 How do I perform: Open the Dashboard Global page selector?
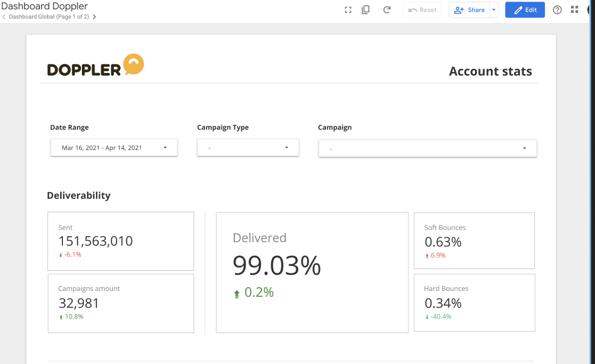(49, 17)
